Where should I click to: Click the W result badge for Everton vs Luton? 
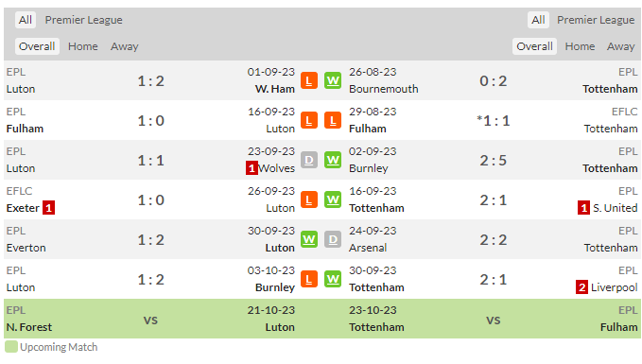[309, 239]
